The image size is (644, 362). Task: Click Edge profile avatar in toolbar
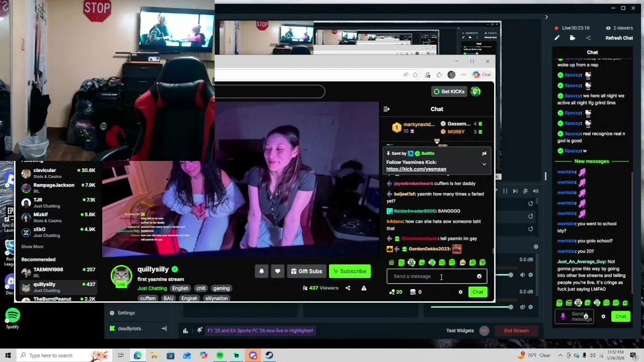(451, 75)
